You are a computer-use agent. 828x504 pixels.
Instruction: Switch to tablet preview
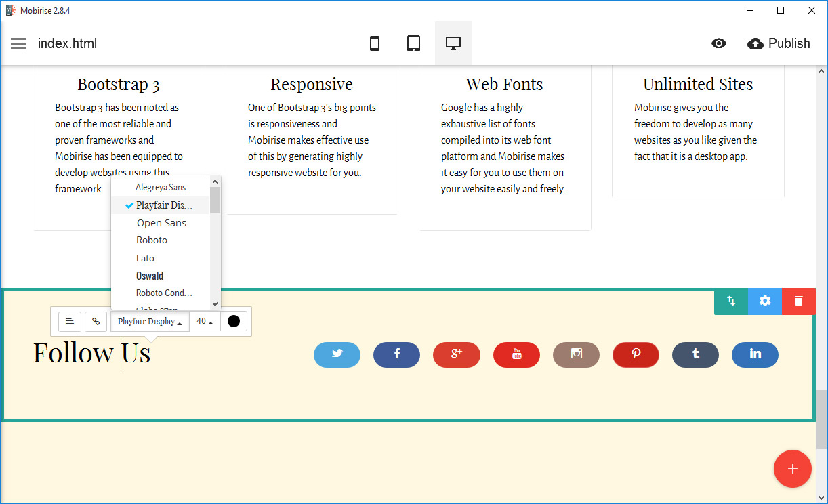413,43
